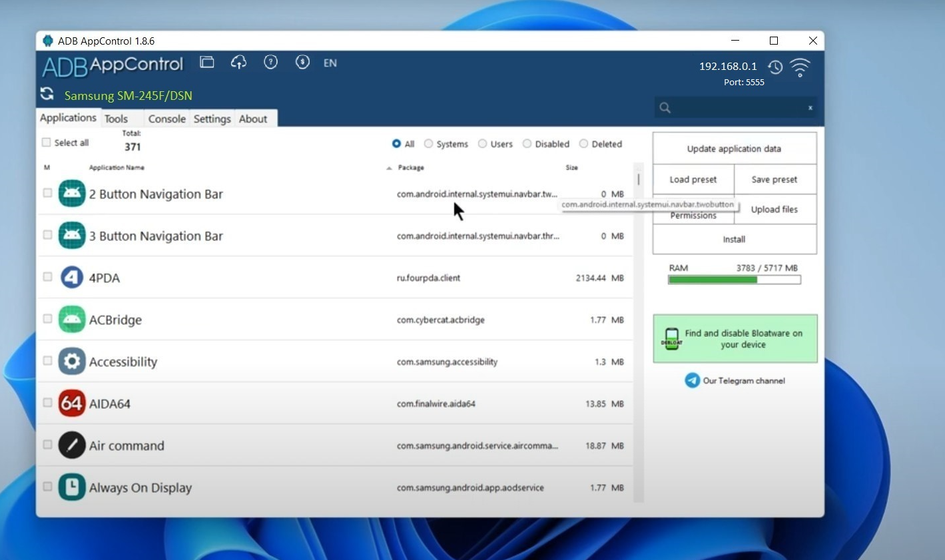
Task: Click the 4PDA app icon
Action: [72, 278]
